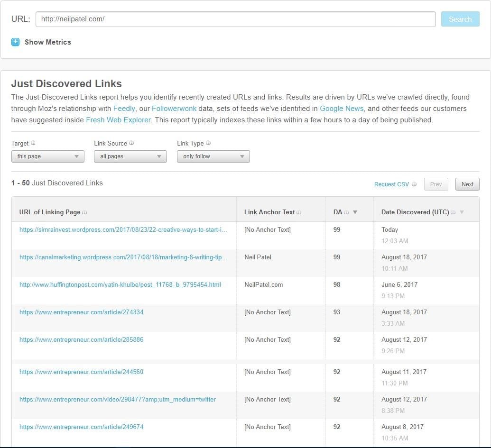491x448 pixels.
Task: Open the Target 'this page' dropdown
Action: [48, 156]
